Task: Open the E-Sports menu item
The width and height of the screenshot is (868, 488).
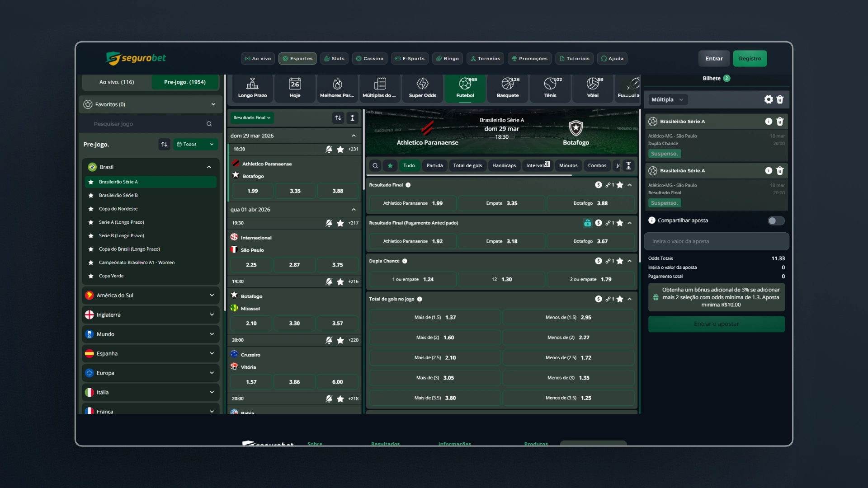Action: pyautogui.click(x=410, y=58)
